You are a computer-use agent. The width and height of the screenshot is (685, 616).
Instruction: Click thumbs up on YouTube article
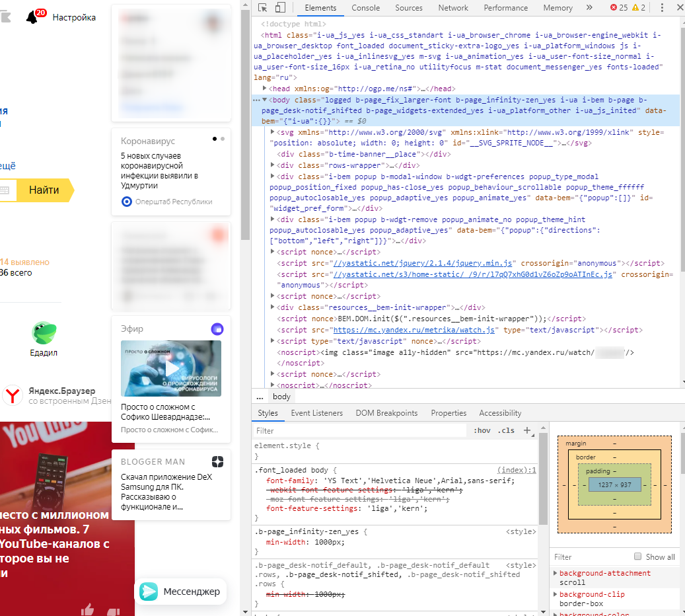pos(87,609)
